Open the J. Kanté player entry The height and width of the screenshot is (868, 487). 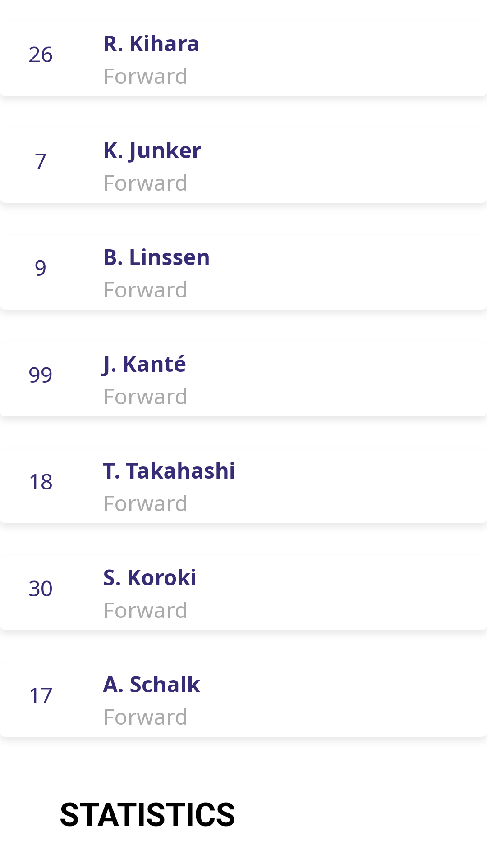coord(144,364)
